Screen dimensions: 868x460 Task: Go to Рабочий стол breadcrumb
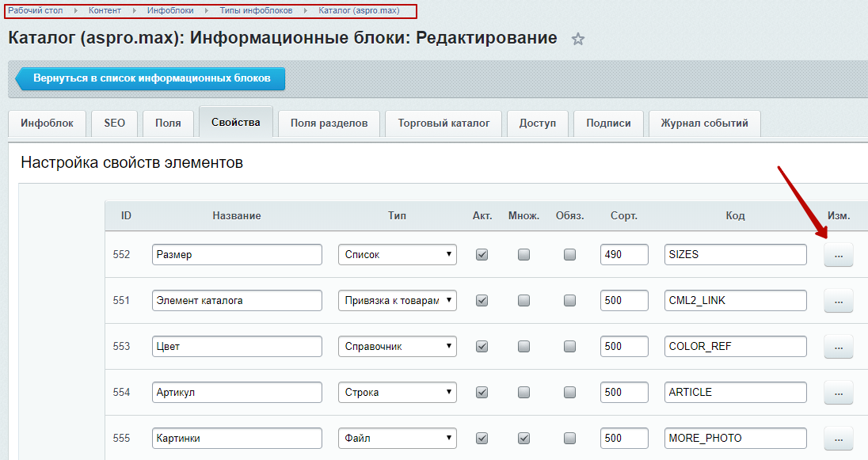click(x=36, y=10)
